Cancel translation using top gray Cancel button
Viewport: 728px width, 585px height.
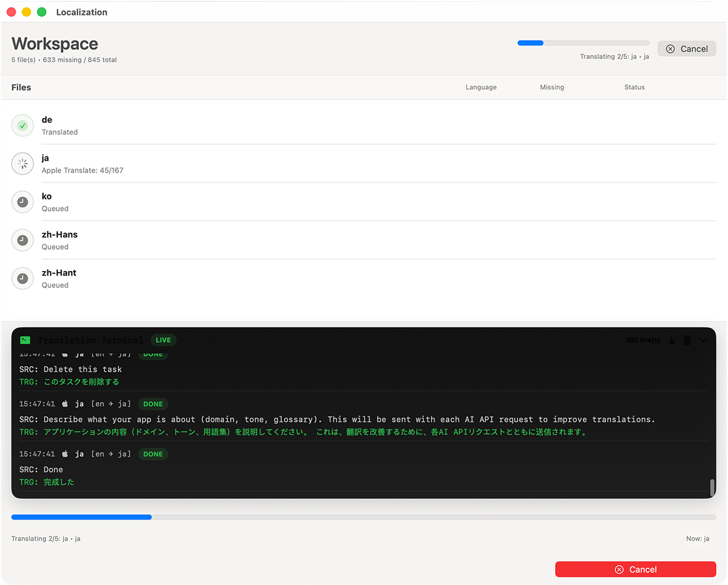coord(687,49)
